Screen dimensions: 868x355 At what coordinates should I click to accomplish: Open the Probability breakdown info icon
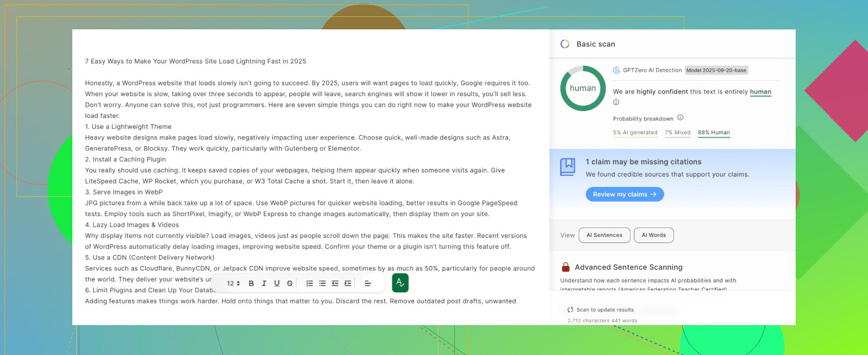click(680, 117)
